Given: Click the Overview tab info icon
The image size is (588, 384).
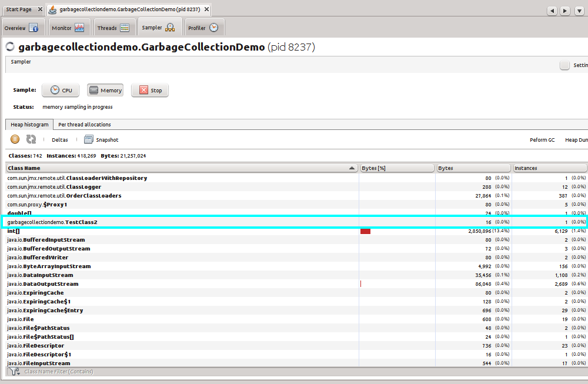Looking at the screenshot, I should tap(34, 28).
